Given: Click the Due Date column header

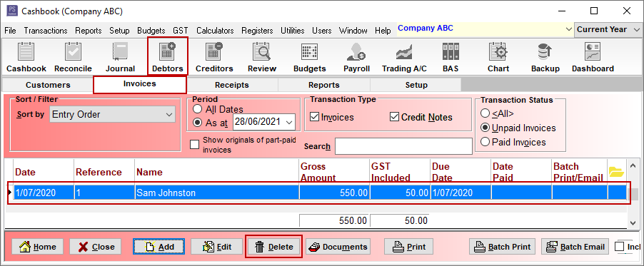Looking at the screenshot, I should 461,172.
